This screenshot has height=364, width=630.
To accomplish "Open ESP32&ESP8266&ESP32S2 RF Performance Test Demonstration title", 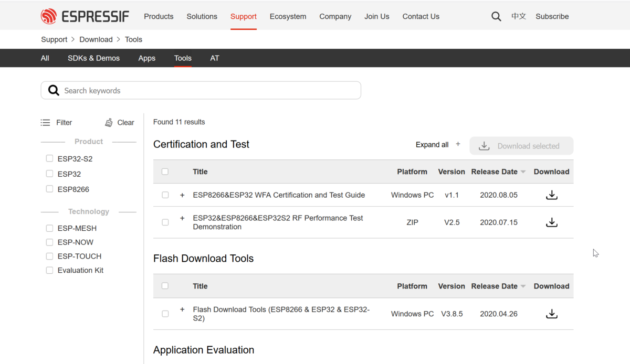I will tap(278, 222).
